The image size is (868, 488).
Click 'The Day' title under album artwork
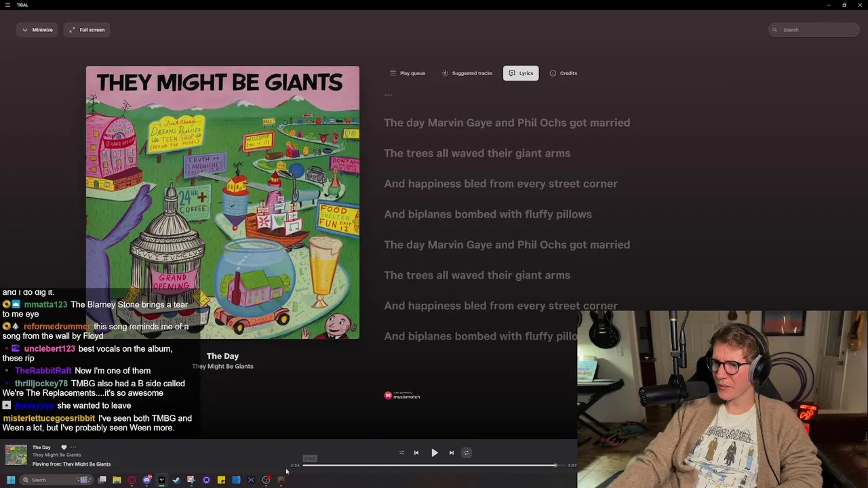(x=222, y=356)
